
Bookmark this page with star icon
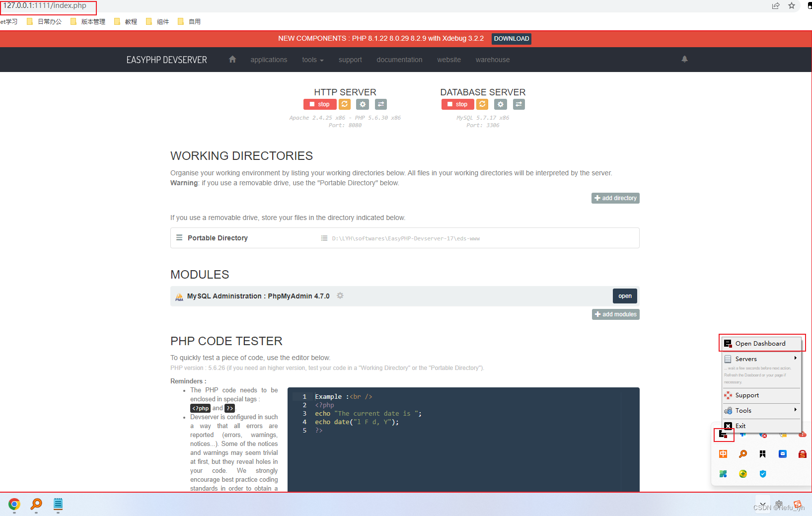(x=792, y=6)
